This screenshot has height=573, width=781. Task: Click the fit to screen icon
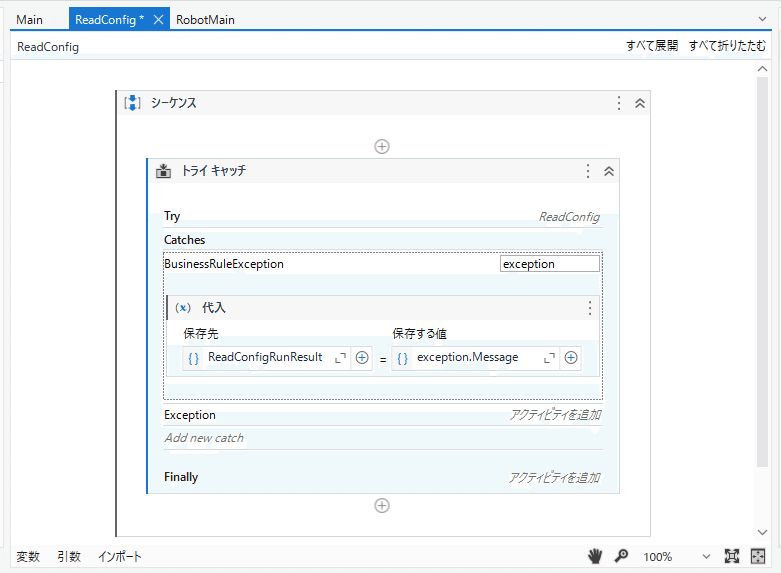point(732,556)
